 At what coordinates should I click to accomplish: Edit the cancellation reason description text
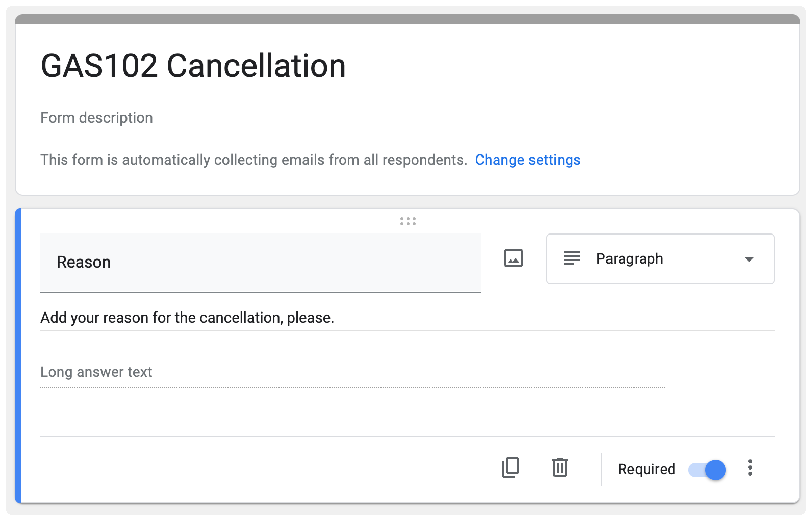(x=187, y=318)
